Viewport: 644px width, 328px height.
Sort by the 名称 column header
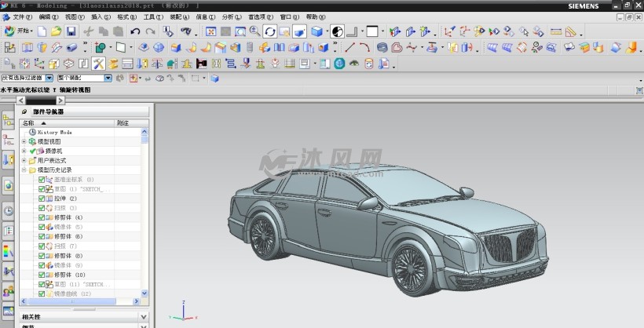[x=68, y=122]
